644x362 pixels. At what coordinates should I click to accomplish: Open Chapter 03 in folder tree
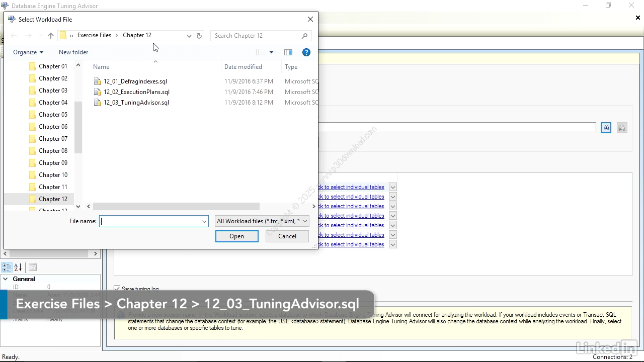[x=53, y=90]
